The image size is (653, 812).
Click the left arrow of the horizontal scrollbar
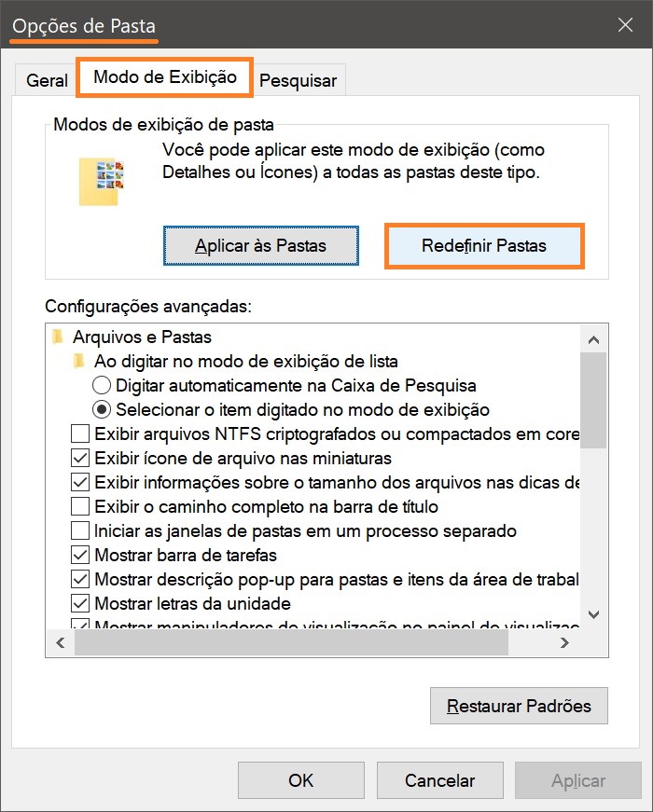[x=60, y=642]
